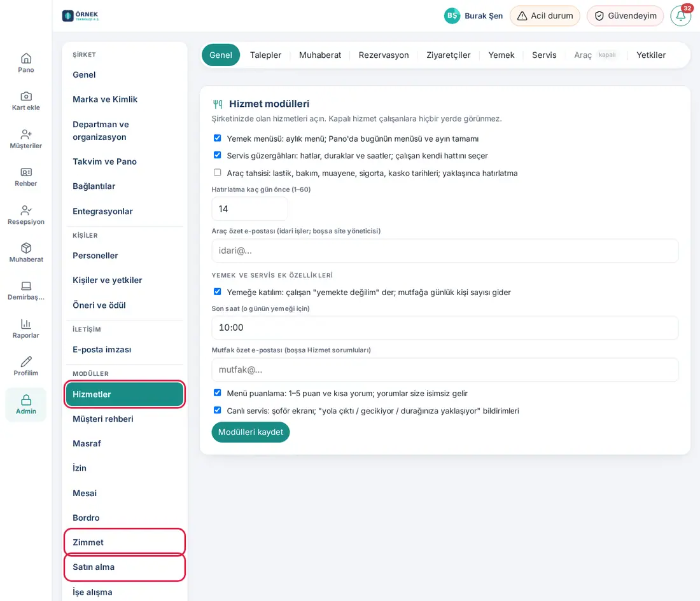Focus the Mutfak özet e-postası field
This screenshot has width=700, height=601.
point(445,370)
